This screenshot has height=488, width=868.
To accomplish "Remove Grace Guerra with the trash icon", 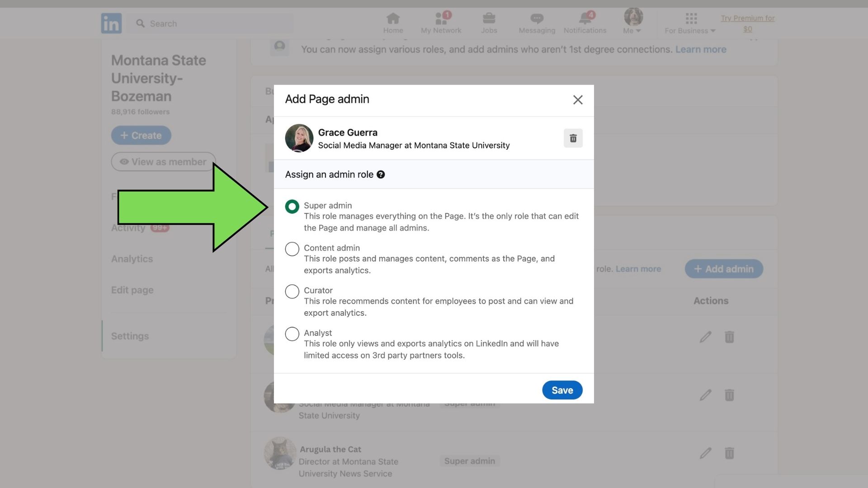I will (573, 138).
